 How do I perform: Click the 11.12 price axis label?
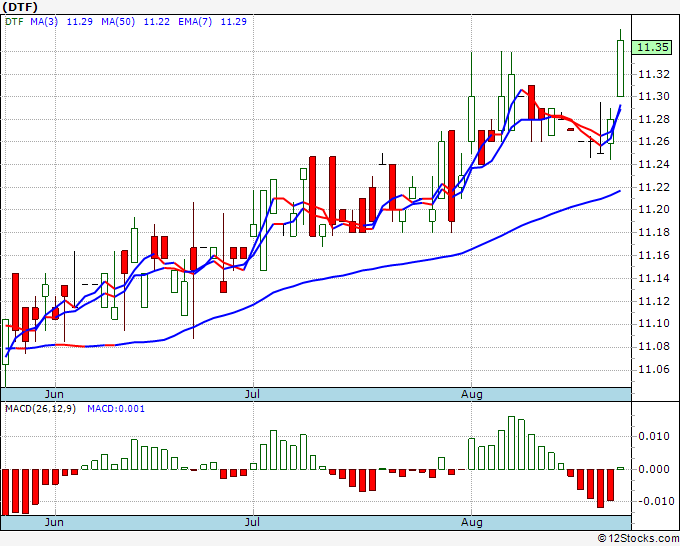tap(654, 301)
